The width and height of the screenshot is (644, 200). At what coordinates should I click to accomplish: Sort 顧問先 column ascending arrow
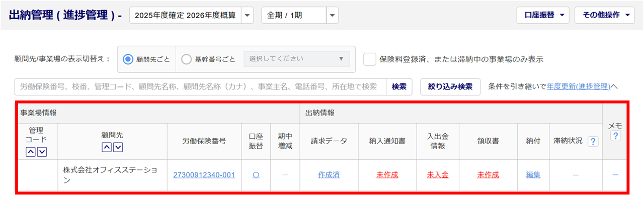point(106,147)
